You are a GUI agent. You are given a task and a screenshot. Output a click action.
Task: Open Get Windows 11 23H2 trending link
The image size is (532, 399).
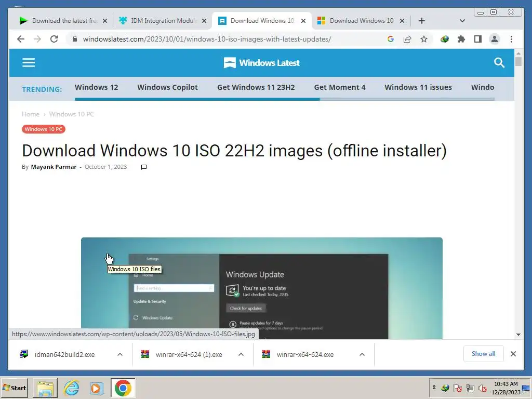pyautogui.click(x=256, y=87)
